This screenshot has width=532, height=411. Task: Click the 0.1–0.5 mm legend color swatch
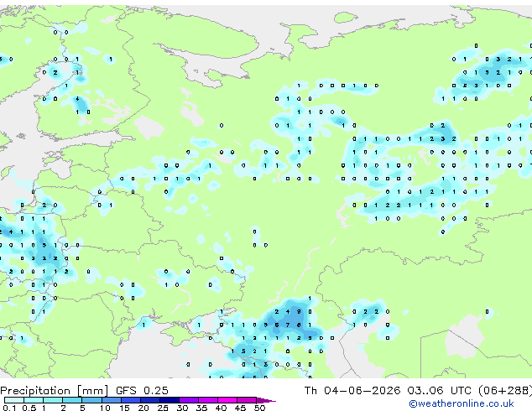[x=14, y=400]
